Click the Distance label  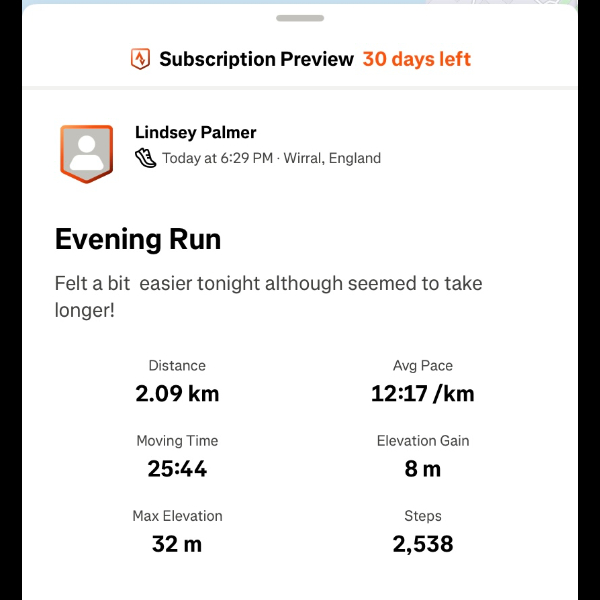[177, 366]
